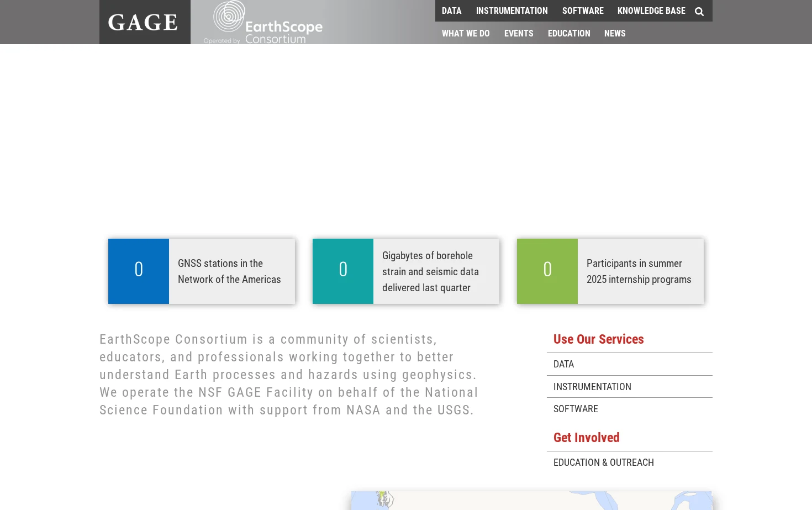Click the Use Our Services heading
The height and width of the screenshot is (510, 812).
click(x=598, y=339)
